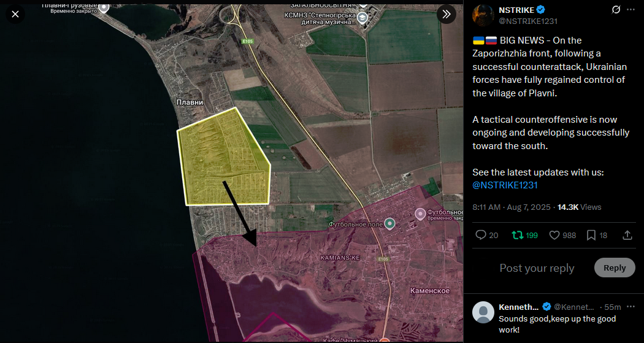Open NSTRIKE profile avatar
This screenshot has width=644, height=343.
tap(483, 15)
